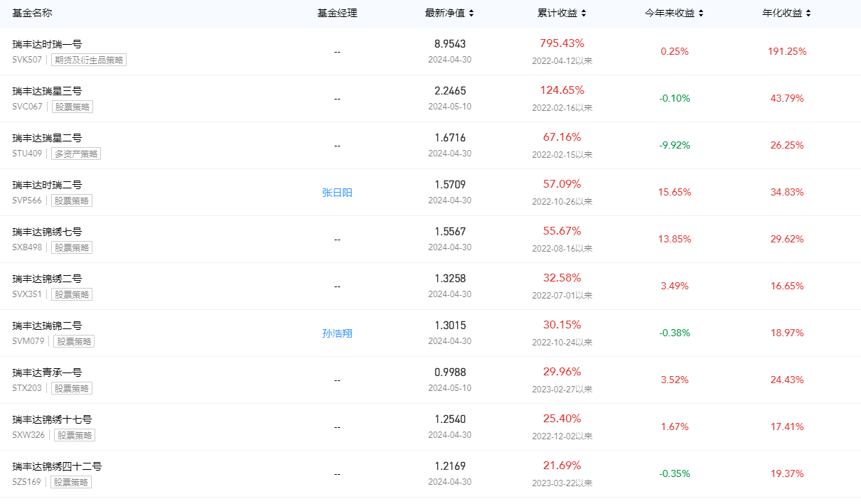Click the 基金名称 column header

(32, 14)
